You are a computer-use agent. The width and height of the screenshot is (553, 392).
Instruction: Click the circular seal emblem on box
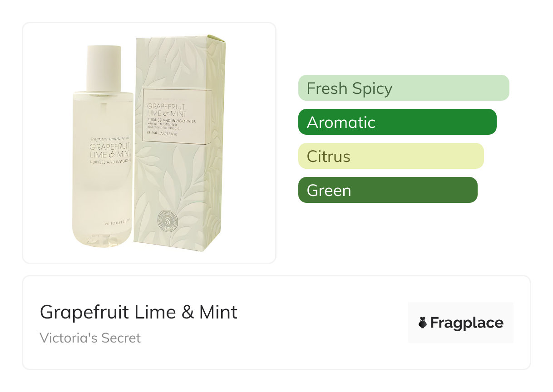click(167, 220)
